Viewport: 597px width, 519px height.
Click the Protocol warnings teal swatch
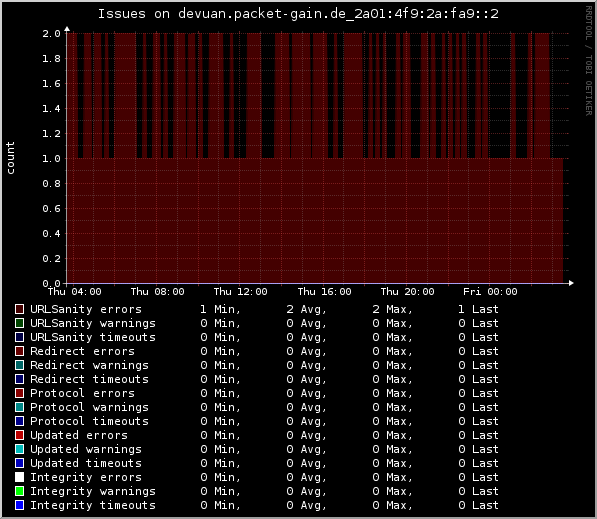tap(19, 407)
